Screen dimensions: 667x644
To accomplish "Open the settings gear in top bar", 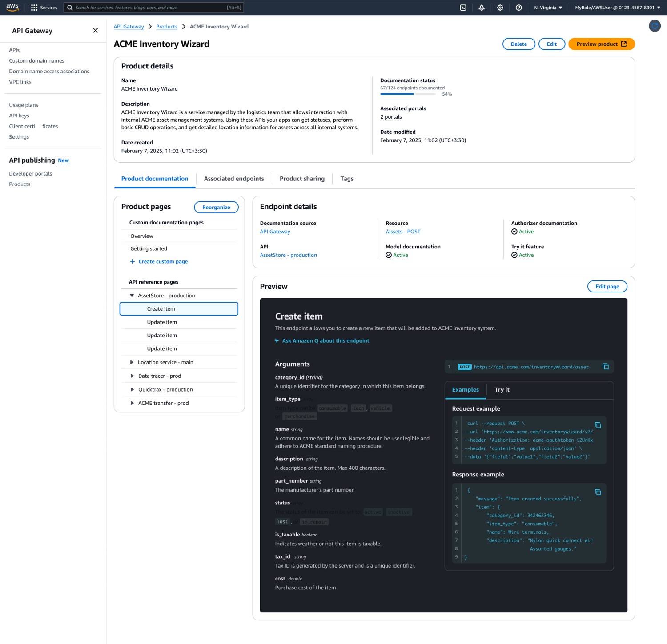I will [500, 8].
